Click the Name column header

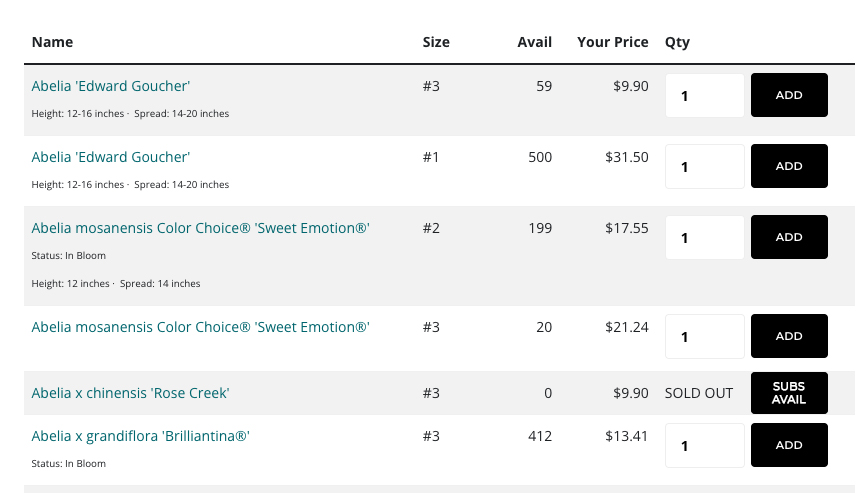(x=52, y=42)
